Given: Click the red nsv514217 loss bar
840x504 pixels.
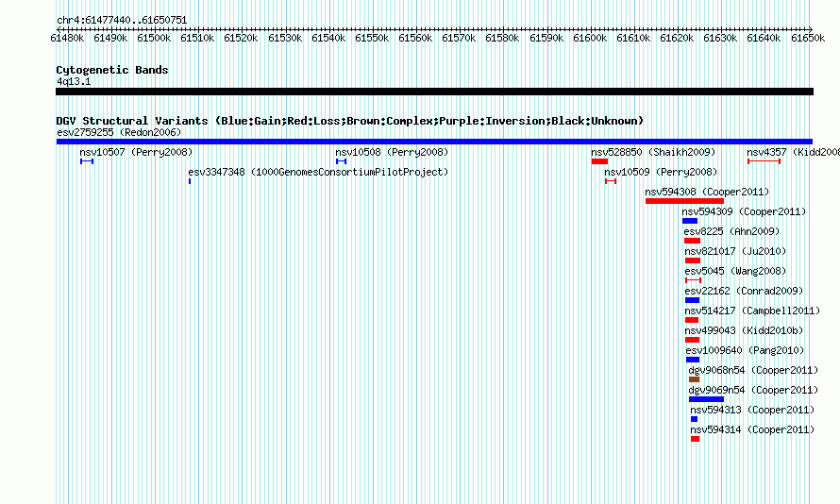Looking at the screenshot, I should pyautogui.click(x=692, y=320).
